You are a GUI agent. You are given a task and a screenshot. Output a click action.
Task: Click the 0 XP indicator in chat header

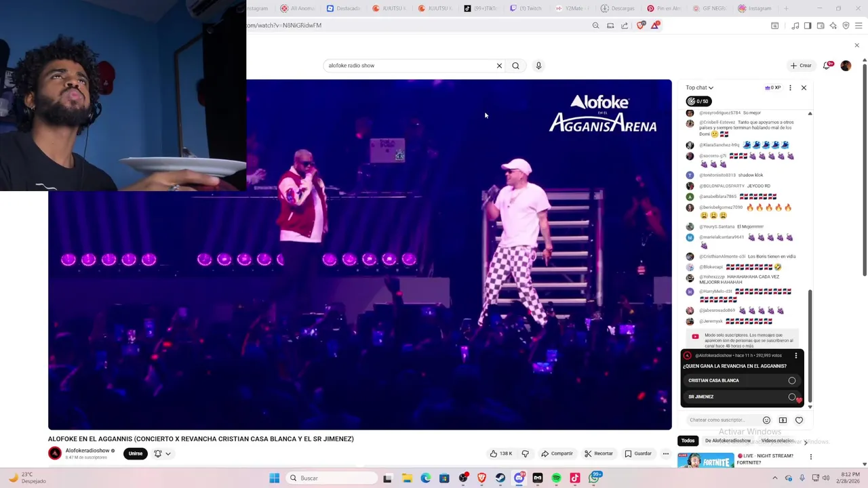pos(773,87)
